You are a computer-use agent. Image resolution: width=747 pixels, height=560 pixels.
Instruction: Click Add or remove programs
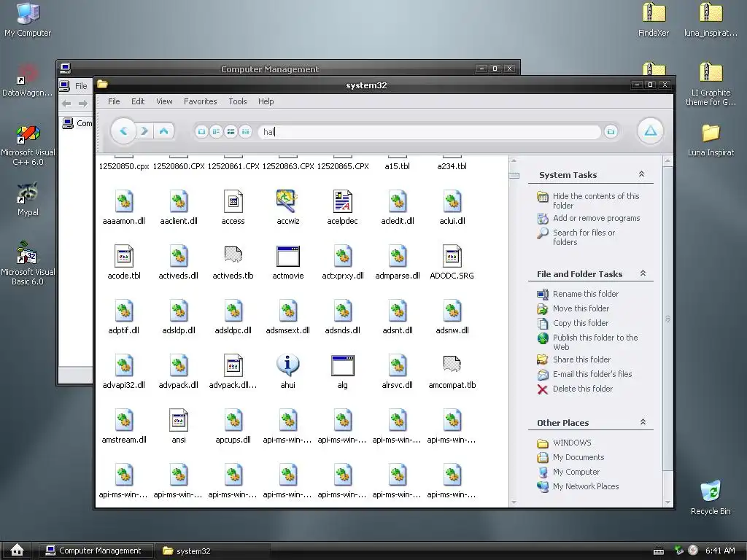click(596, 218)
